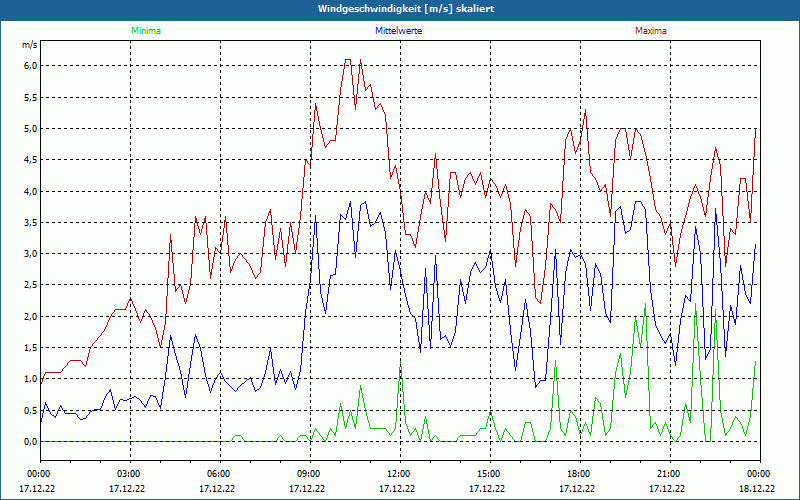
Task: Click the 03:00 time axis label
Action: point(127,474)
